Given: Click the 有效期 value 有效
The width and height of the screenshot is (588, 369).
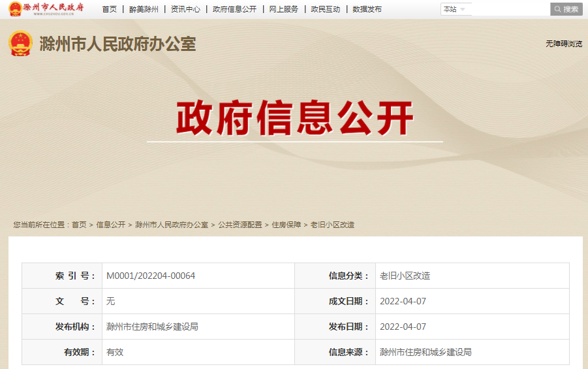Looking at the screenshot, I should coord(115,352).
